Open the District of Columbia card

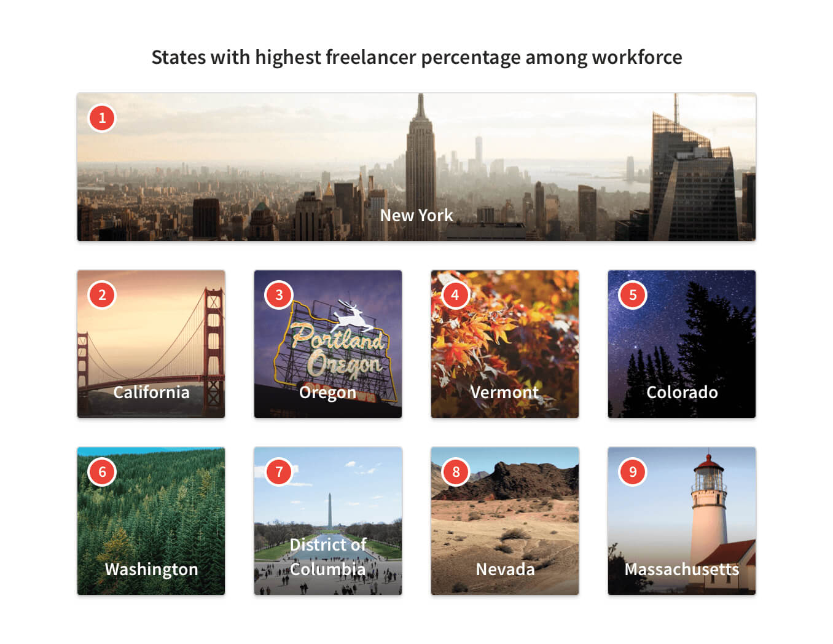(x=328, y=521)
